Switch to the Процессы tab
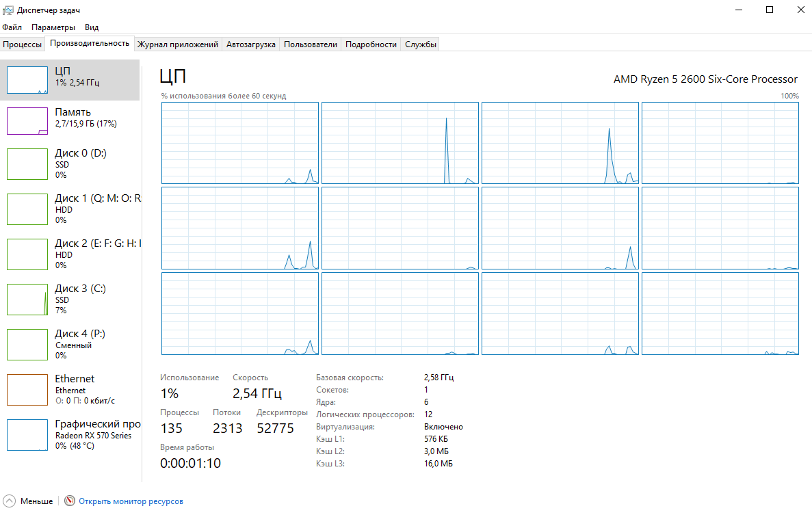 (x=23, y=44)
